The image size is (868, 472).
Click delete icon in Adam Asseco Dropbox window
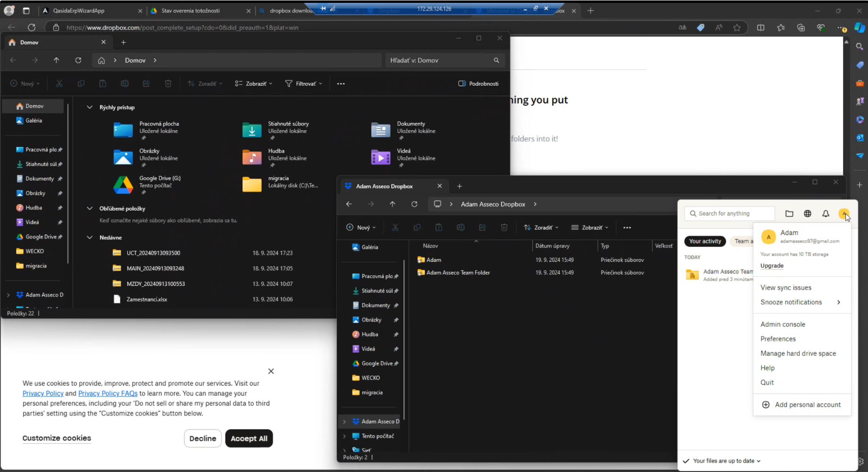click(x=504, y=227)
